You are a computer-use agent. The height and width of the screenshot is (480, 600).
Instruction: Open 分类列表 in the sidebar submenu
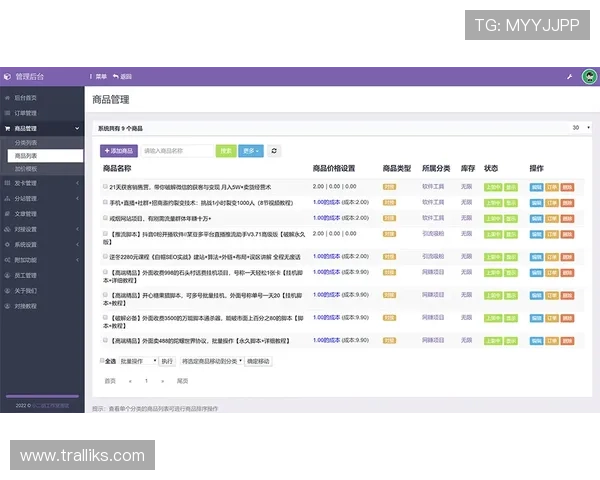click(26, 143)
